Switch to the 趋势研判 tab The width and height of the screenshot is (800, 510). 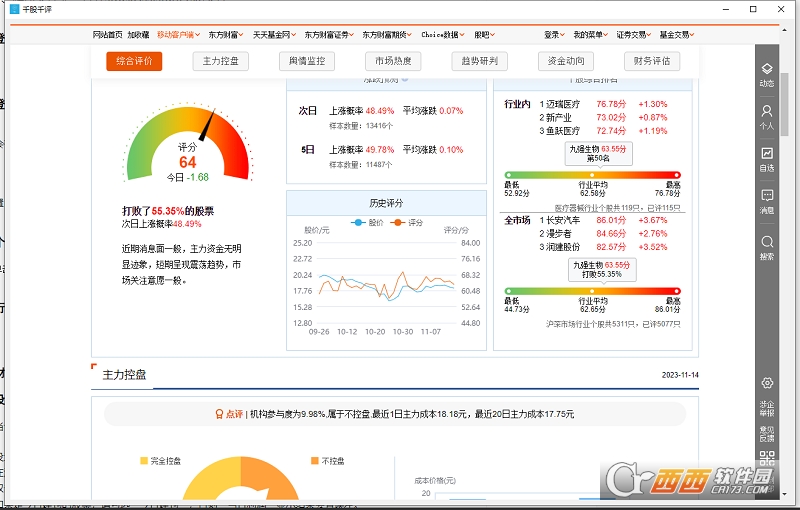(480, 61)
